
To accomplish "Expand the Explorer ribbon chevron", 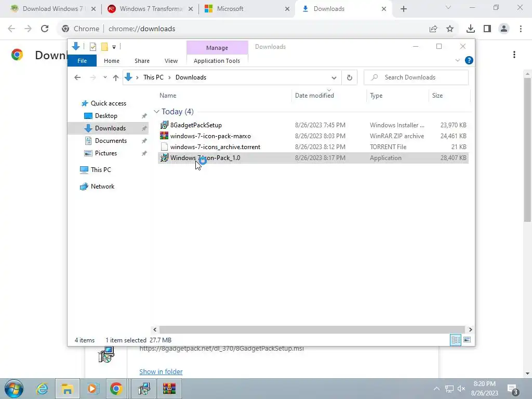I will point(457,60).
